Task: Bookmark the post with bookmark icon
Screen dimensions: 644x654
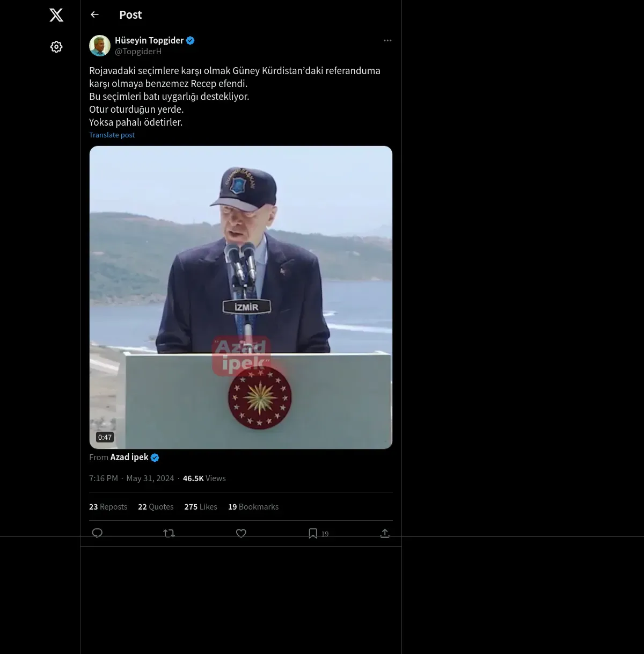Action: coord(313,533)
